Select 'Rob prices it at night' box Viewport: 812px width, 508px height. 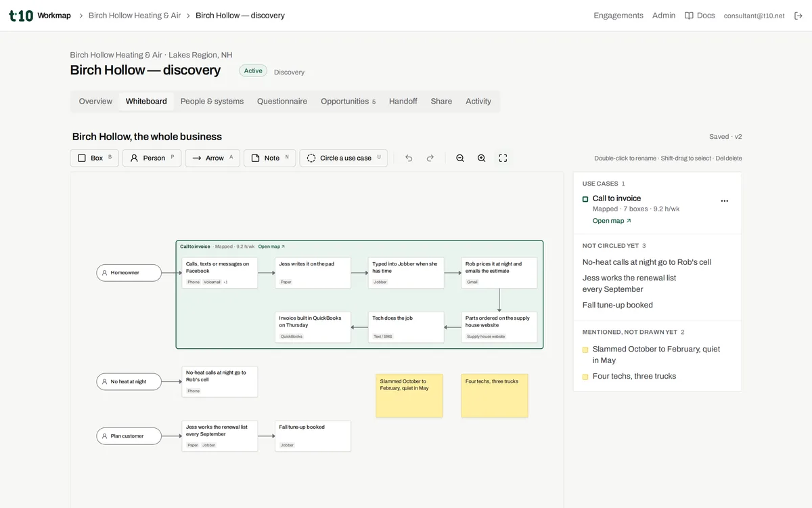coord(499,273)
